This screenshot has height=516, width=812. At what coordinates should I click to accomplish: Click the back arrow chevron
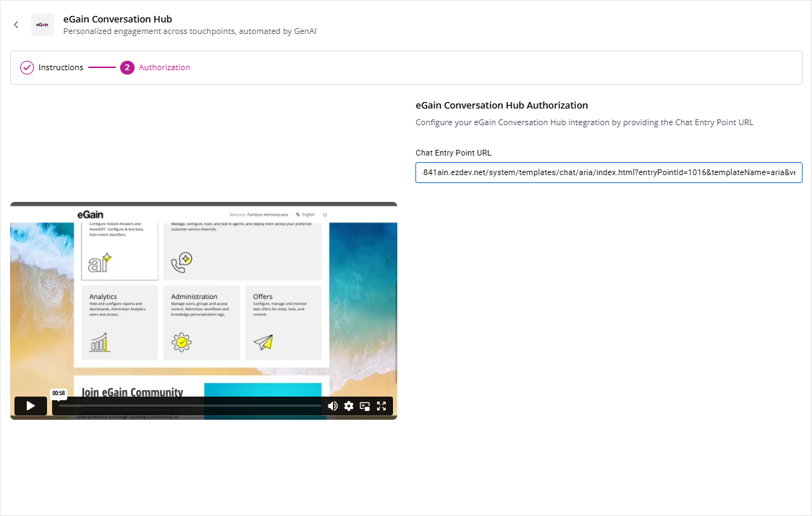(16, 25)
